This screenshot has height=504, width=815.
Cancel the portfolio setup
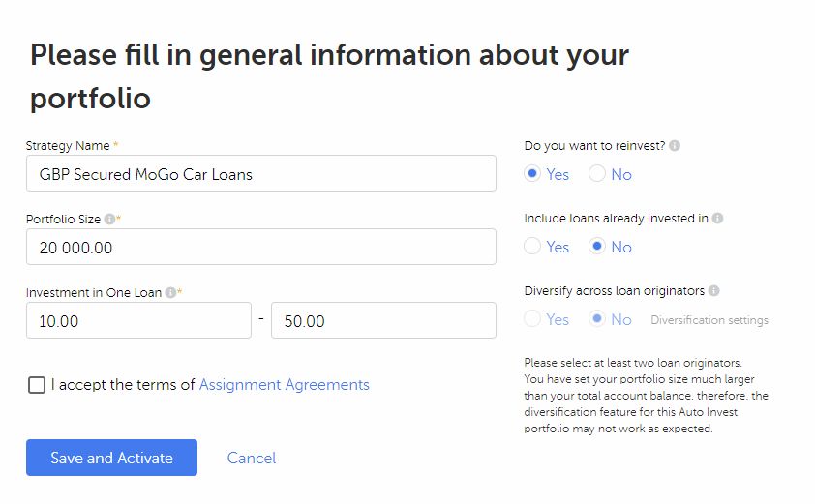[x=252, y=458]
